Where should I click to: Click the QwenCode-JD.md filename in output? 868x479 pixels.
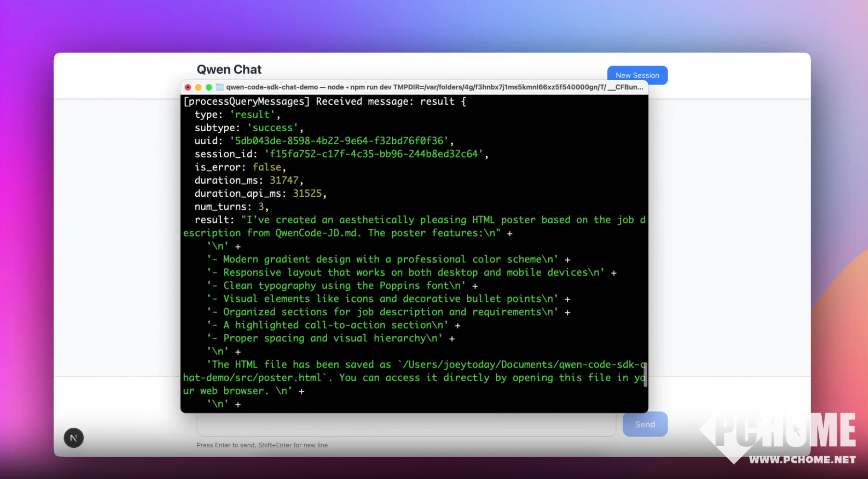click(317, 233)
